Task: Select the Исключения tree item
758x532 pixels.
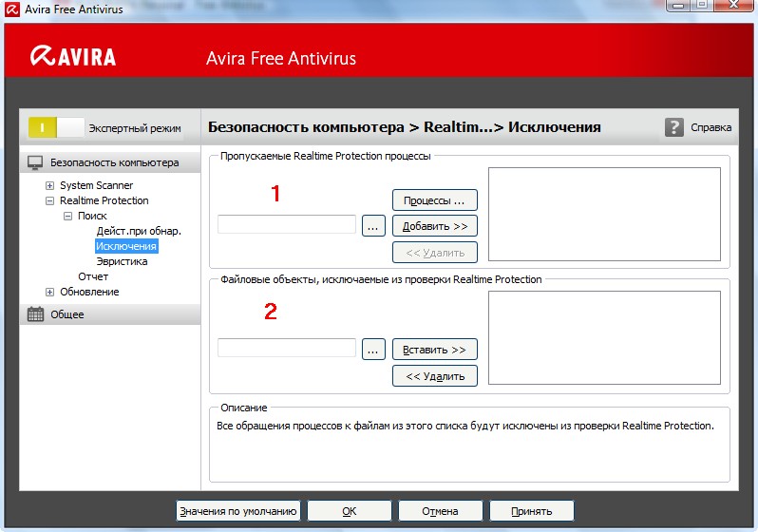Action: pyautogui.click(x=126, y=246)
